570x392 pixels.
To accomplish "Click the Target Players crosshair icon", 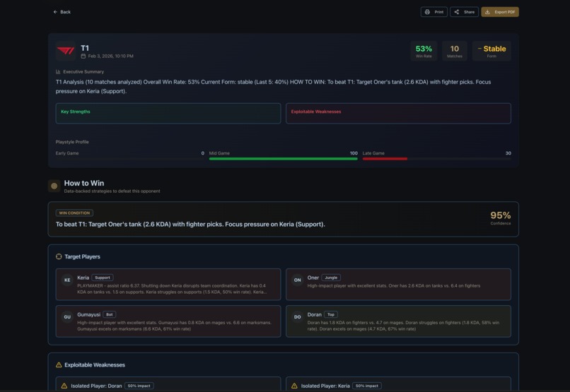I will coord(59,256).
